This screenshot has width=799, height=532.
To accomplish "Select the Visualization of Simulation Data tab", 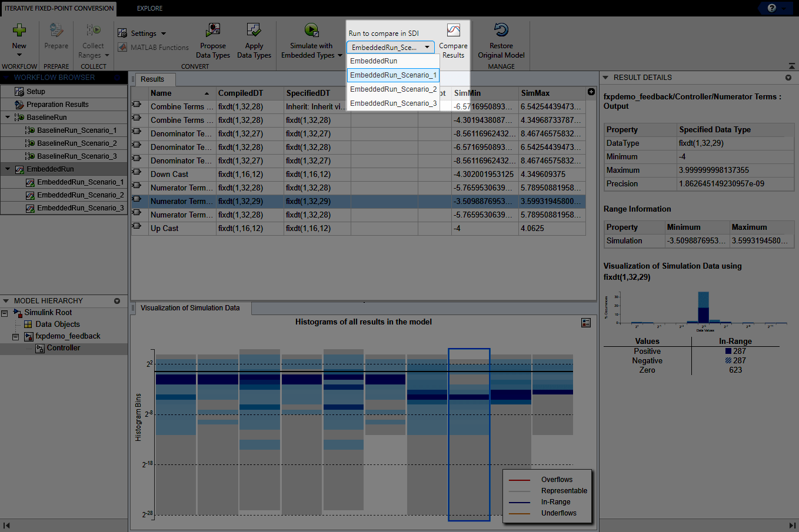I will click(x=188, y=307).
